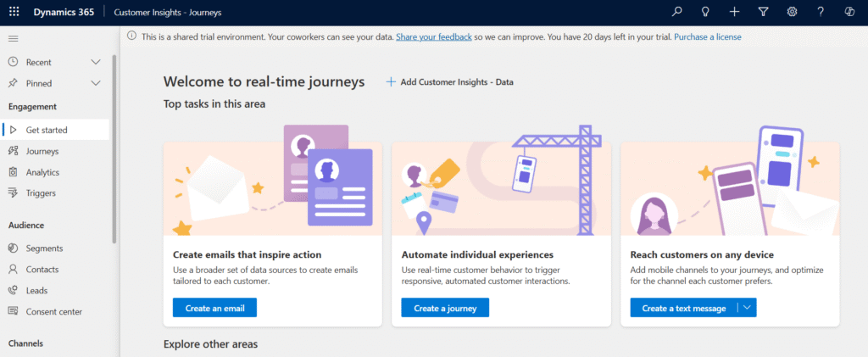
Task: Open the settings gear icon
Action: pyautogui.click(x=792, y=12)
